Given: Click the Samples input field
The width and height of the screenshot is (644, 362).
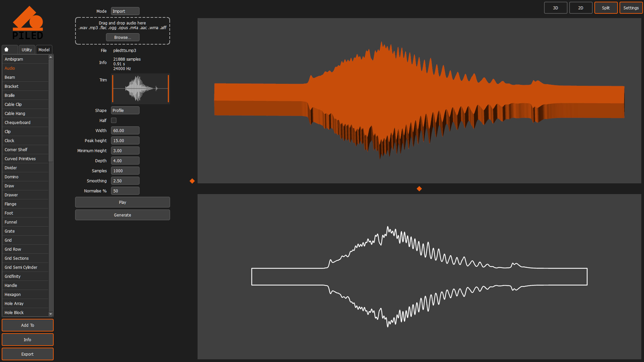Looking at the screenshot, I should point(125,171).
